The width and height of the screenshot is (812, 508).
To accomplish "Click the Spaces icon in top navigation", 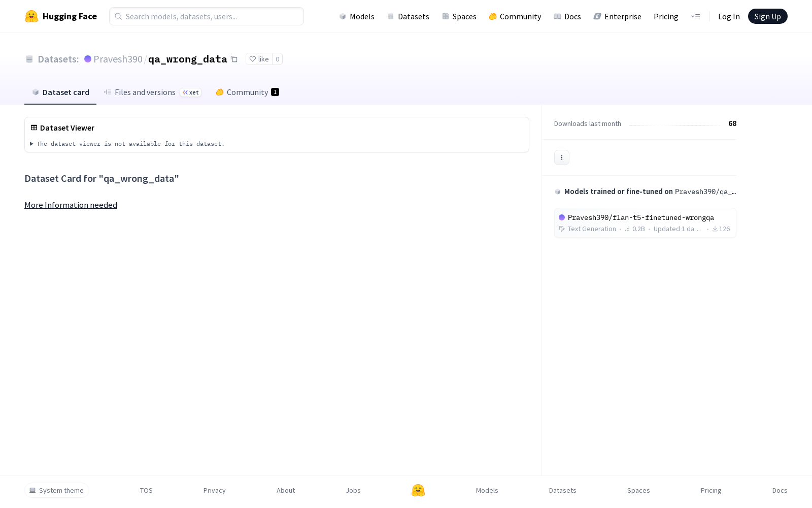I will tap(446, 16).
